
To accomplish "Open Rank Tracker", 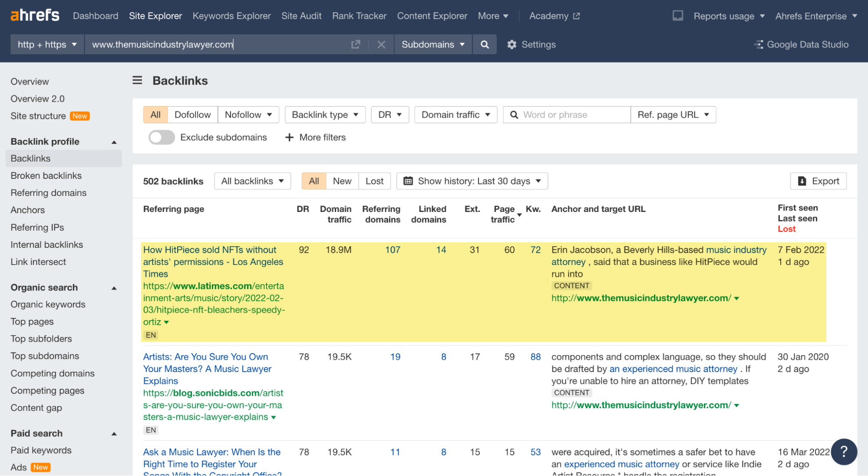I will tap(359, 16).
